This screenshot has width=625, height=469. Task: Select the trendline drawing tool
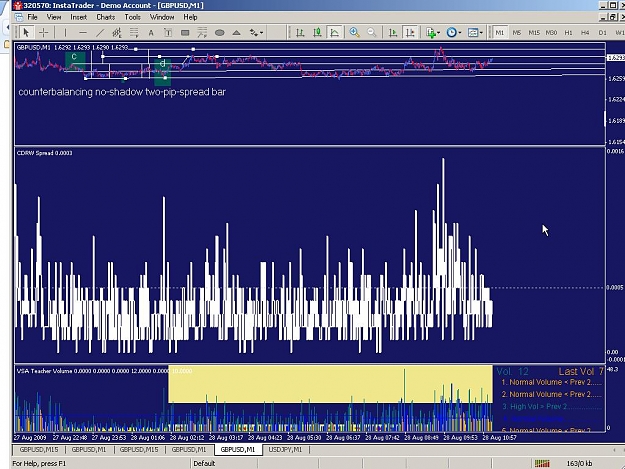pyautogui.click(x=100, y=33)
